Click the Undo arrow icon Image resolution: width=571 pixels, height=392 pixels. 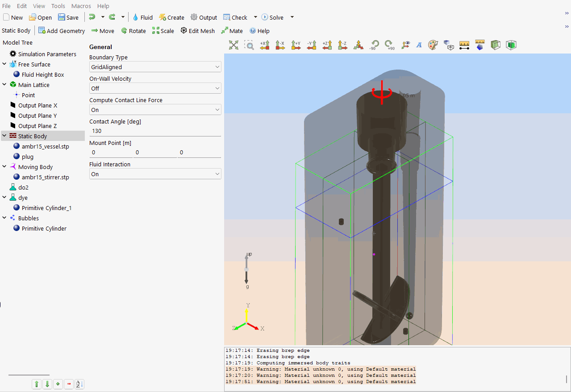(92, 17)
